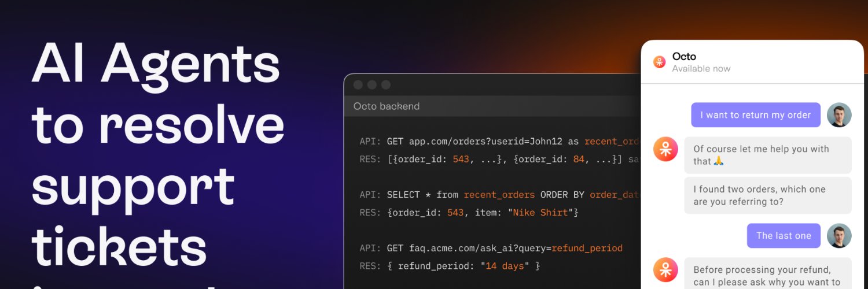Select the purple "The last one" bubble
Screen dimensions: 868x289
(784, 236)
